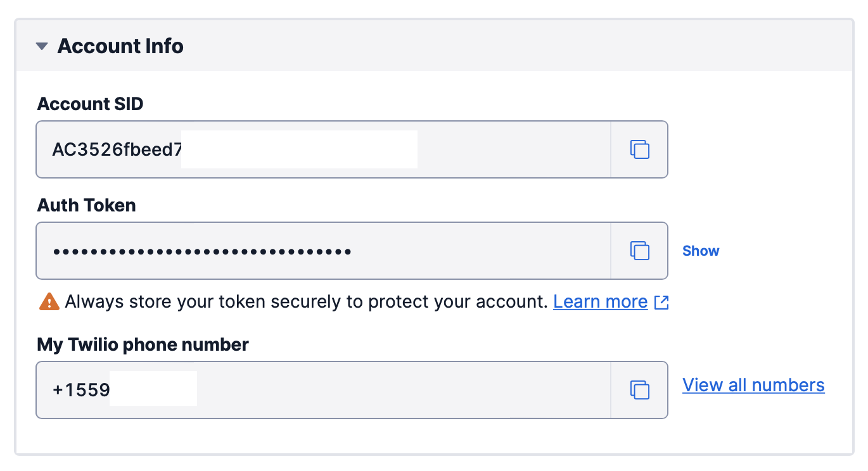Collapse the Account Info section triangle
The image size is (868, 471).
[x=42, y=46]
